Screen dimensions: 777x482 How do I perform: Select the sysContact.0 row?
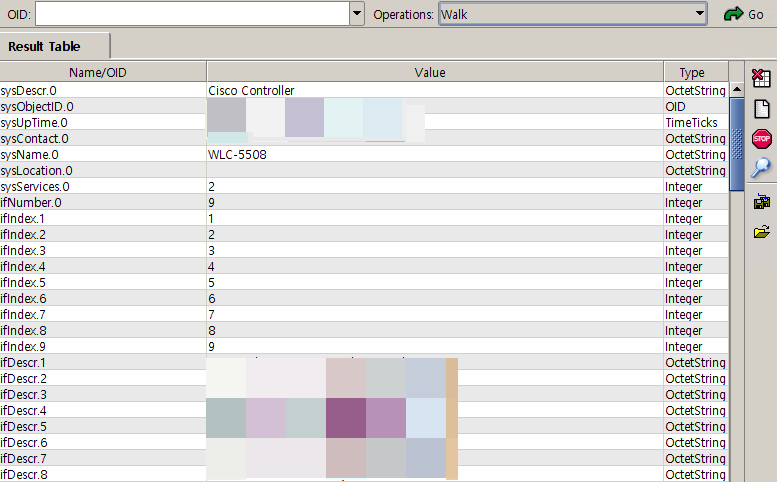tap(364, 139)
